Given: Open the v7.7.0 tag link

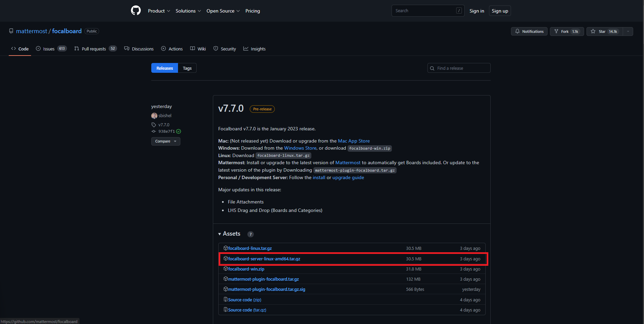Looking at the screenshot, I should click(164, 125).
